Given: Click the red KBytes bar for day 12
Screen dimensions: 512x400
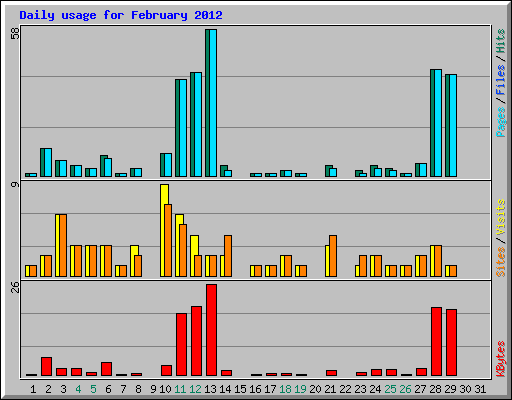Looking at the screenshot, I should click(x=196, y=341).
